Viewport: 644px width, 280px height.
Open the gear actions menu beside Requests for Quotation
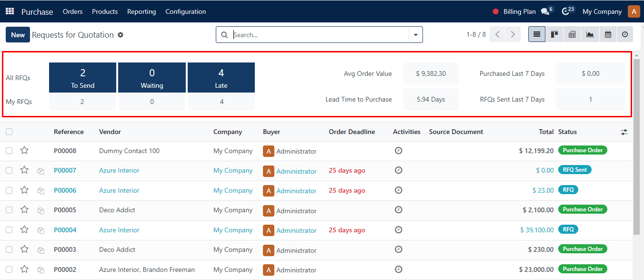[x=121, y=35]
